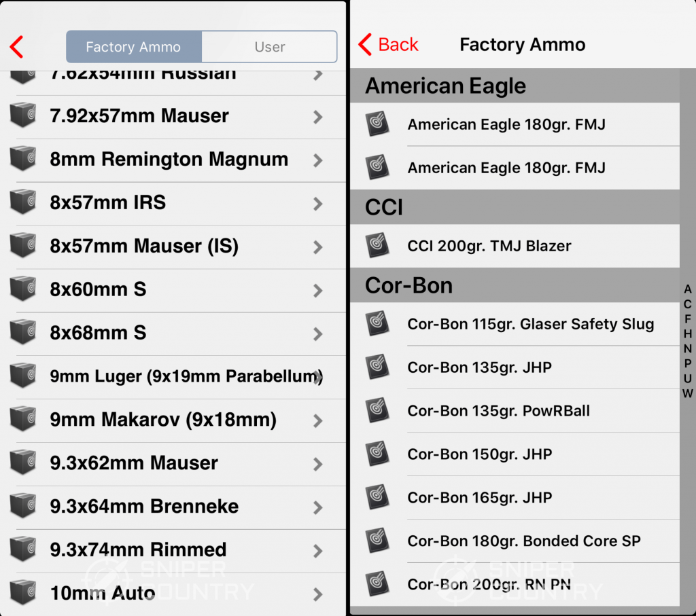Switch to the Factory Ammo segment
Image resolution: width=696 pixels, height=616 pixels.
(x=134, y=47)
